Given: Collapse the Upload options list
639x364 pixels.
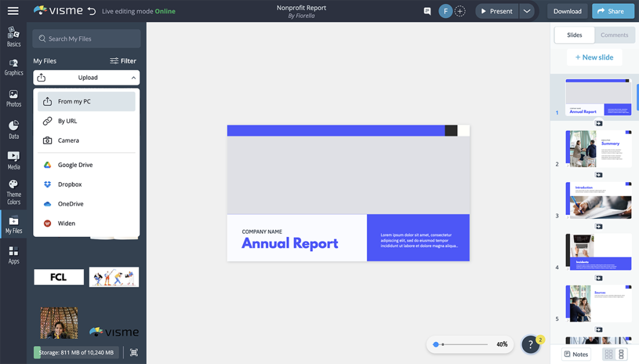Looking at the screenshot, I should (x=135, y=77).
